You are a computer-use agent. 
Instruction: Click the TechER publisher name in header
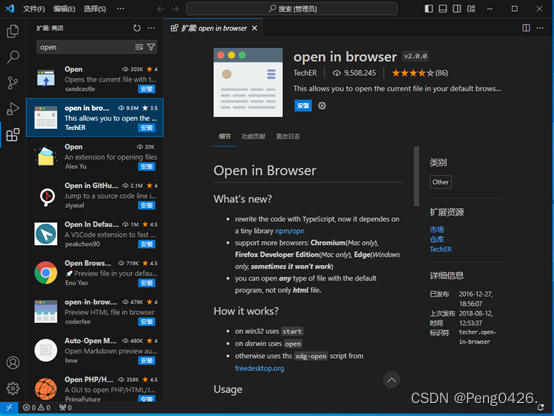point(305,73)
